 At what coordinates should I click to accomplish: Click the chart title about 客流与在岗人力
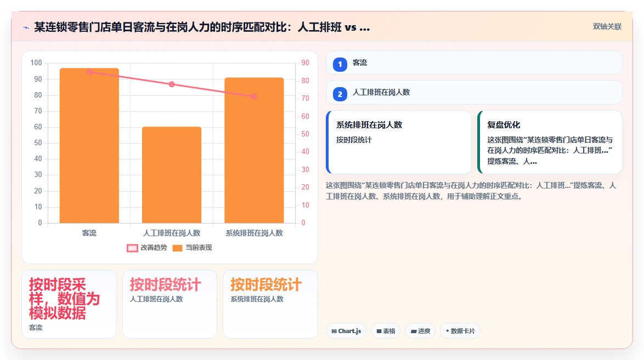point(202,27)
